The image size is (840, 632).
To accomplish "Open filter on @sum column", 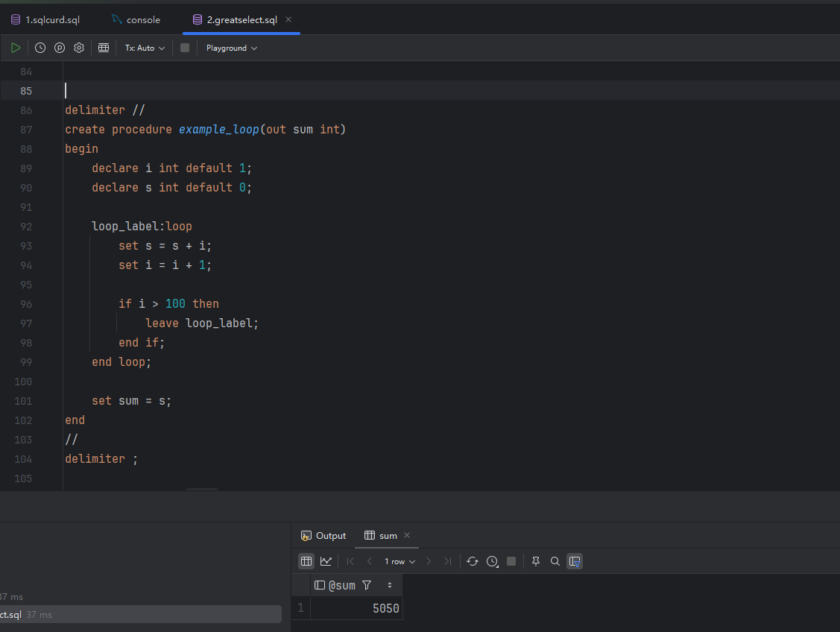I will (x=367, y=585).
